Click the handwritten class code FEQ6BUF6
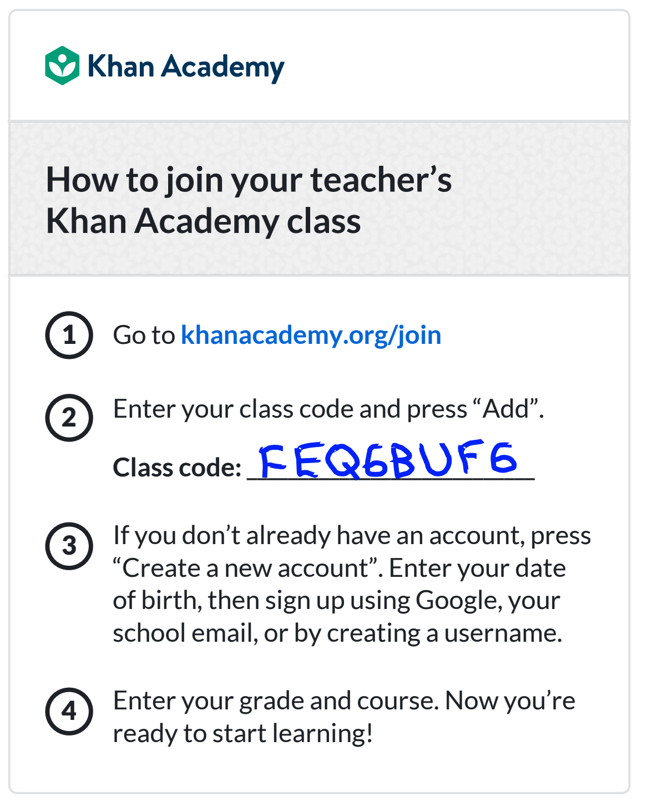The width and height of the screenshot is (647, 812). pyautogui.click(x=388, y=460)
